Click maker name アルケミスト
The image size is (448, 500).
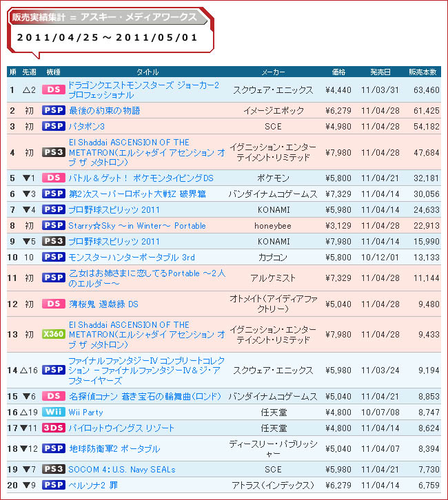coord(273,278)
